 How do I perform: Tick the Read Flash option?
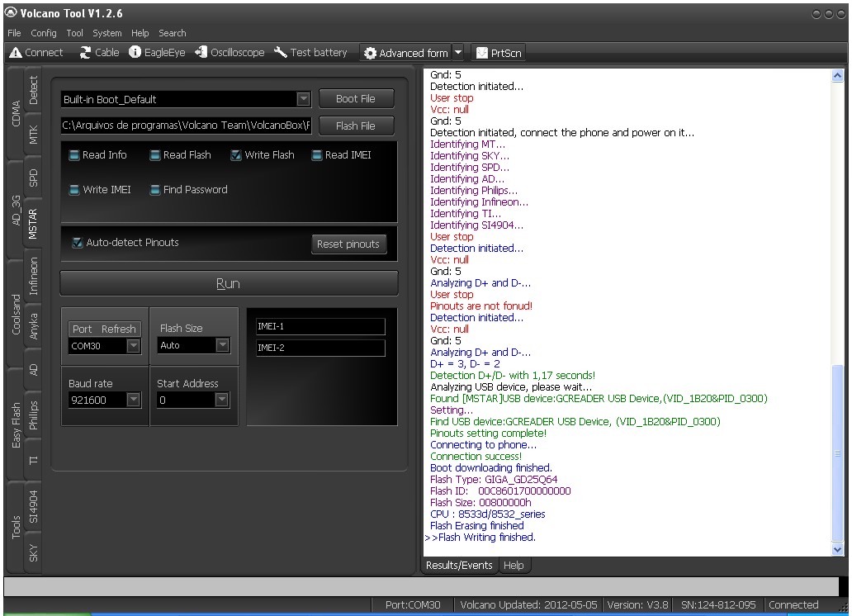pos(155,155)
